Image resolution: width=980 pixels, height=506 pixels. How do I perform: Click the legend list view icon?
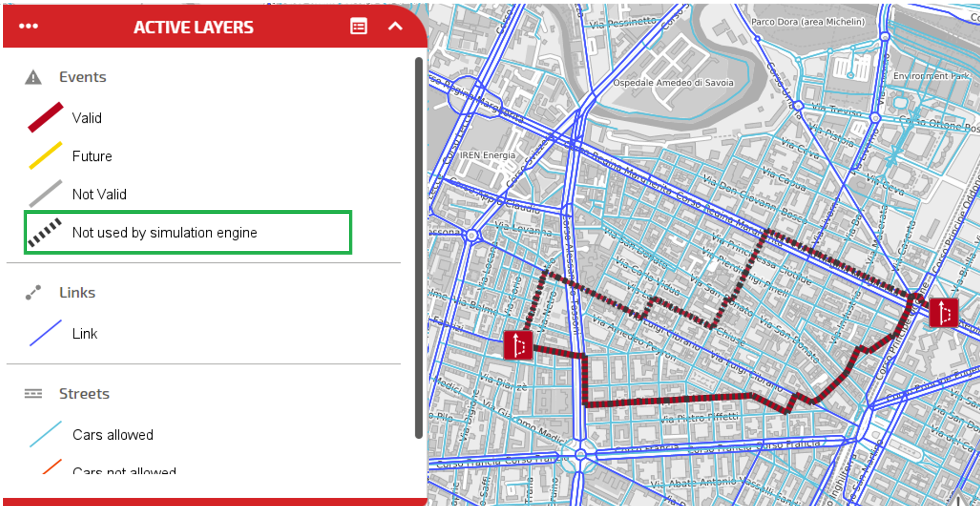[x=358, y=26]
